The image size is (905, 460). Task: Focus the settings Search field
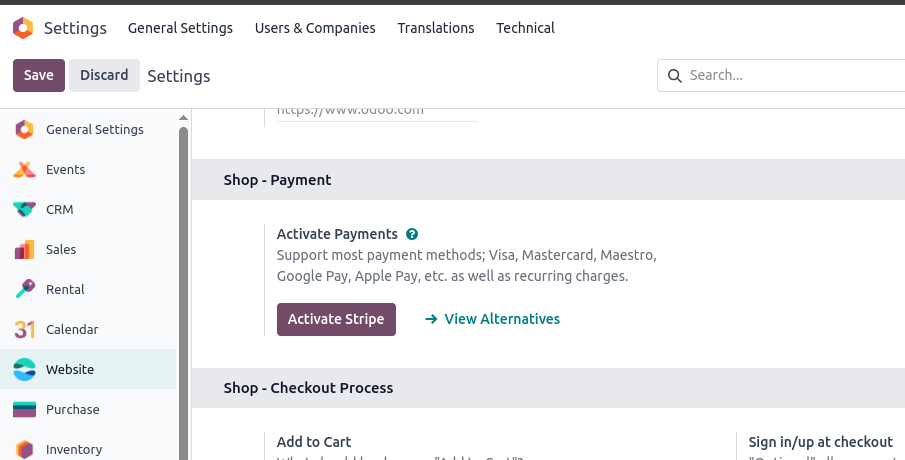click(794, 75)
